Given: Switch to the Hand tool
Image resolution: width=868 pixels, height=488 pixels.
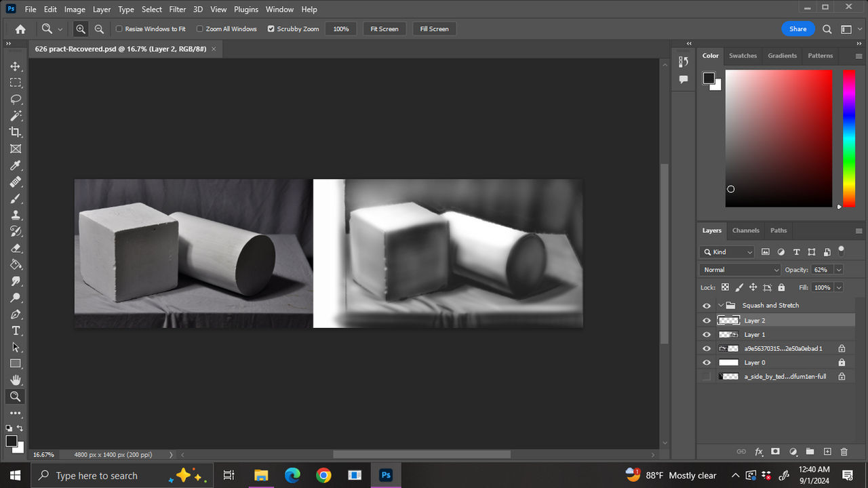Looking at the screenshot, I should click(15, 380).
